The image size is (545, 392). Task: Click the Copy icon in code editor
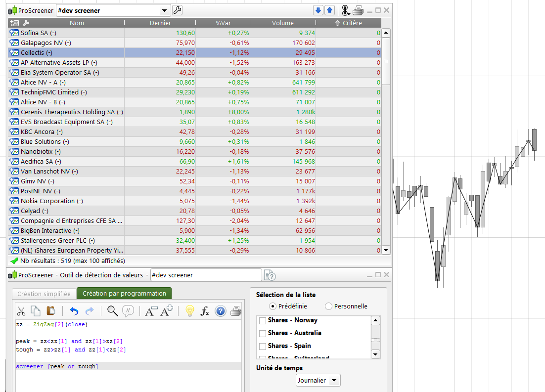[36, 310]
